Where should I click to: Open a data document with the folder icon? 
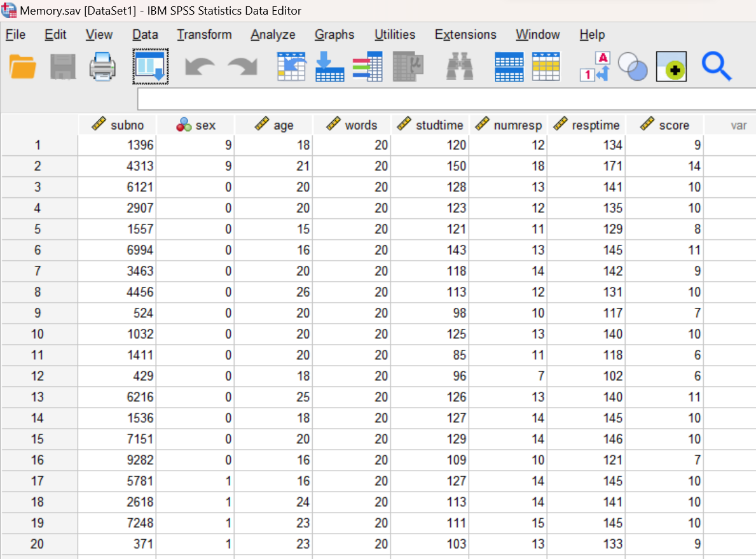[x=22, y=67]
